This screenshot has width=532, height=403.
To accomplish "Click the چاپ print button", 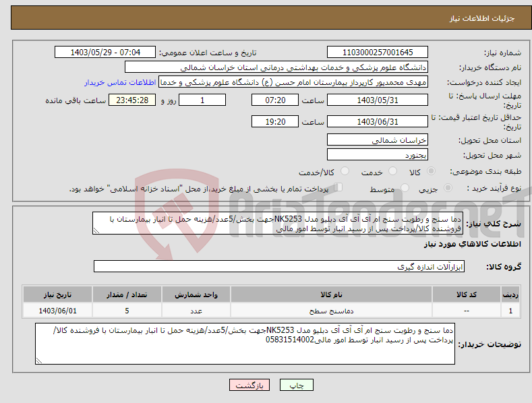I will [x=297, y=385].
